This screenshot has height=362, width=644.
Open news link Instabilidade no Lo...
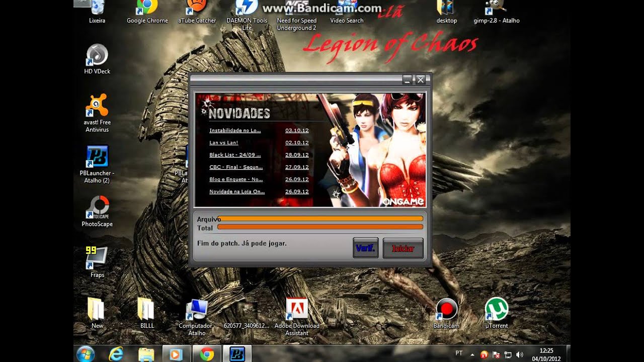click(x=235, y=130)
